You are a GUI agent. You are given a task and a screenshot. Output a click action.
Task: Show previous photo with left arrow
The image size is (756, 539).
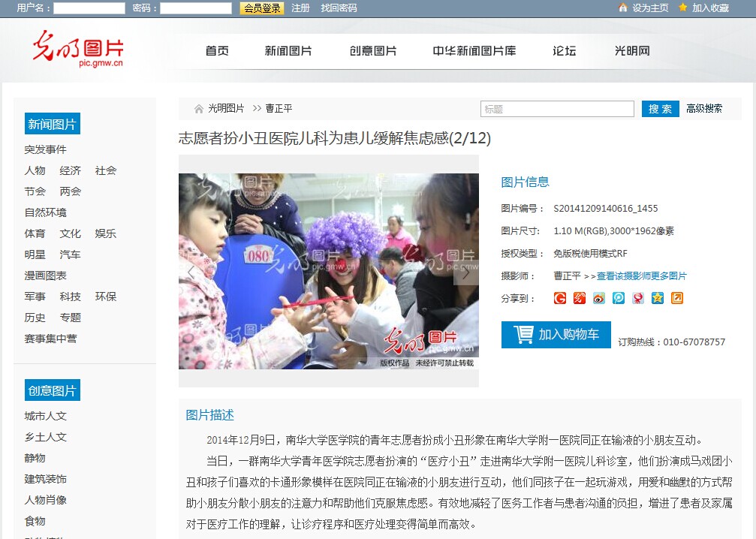point(191,273)
